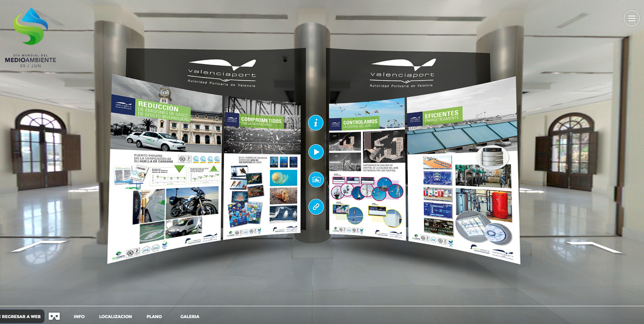Click the Día Mundial del Medioambiente logo
Viewport: 644px width, 324px height.
pos(31,38)
